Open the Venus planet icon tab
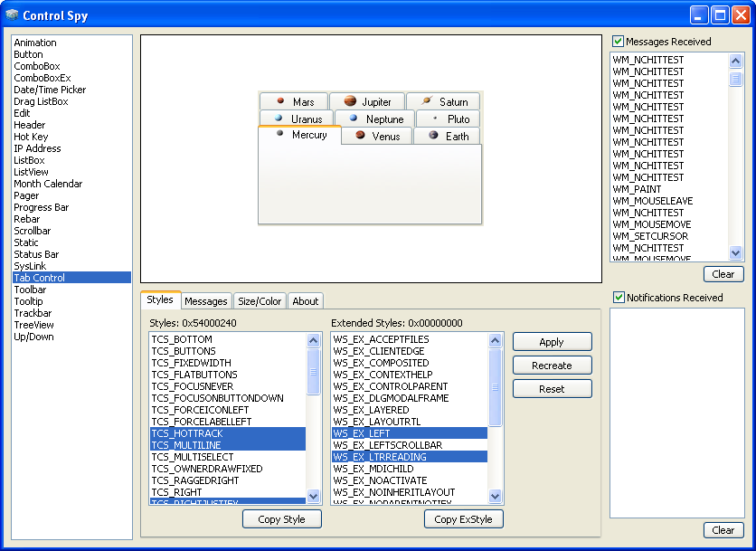 click(x=376, y=136)
